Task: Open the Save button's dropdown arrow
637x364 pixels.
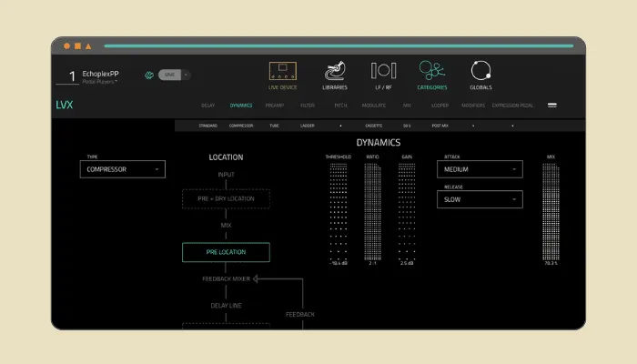Action: coord(186,75)
